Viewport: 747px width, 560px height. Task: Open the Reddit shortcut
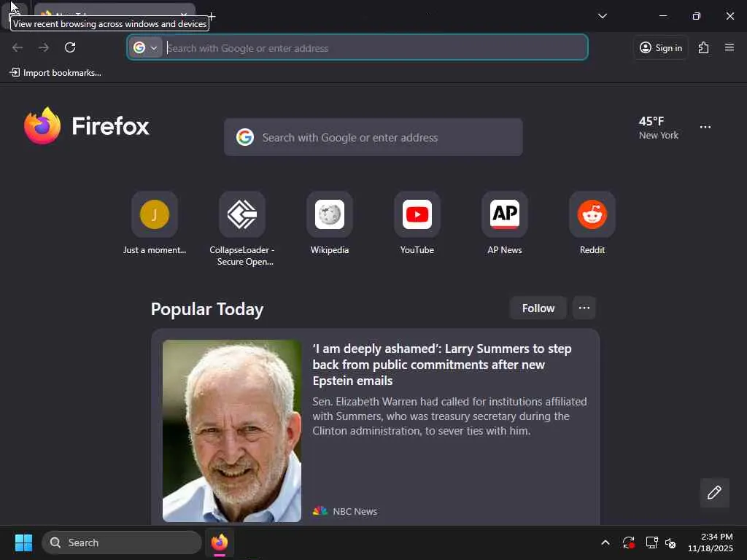pos(592,223)
